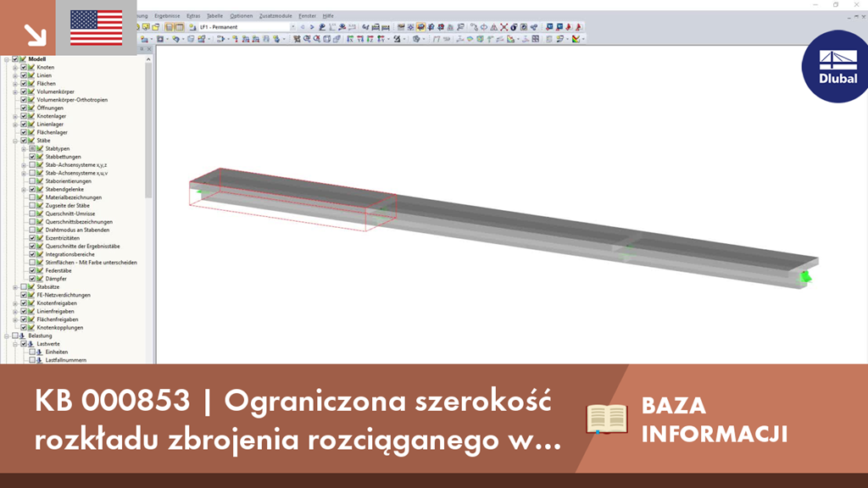868x488 pixels.
Task: Click the first icon of second toolbar row
Action: pos(144,39)
